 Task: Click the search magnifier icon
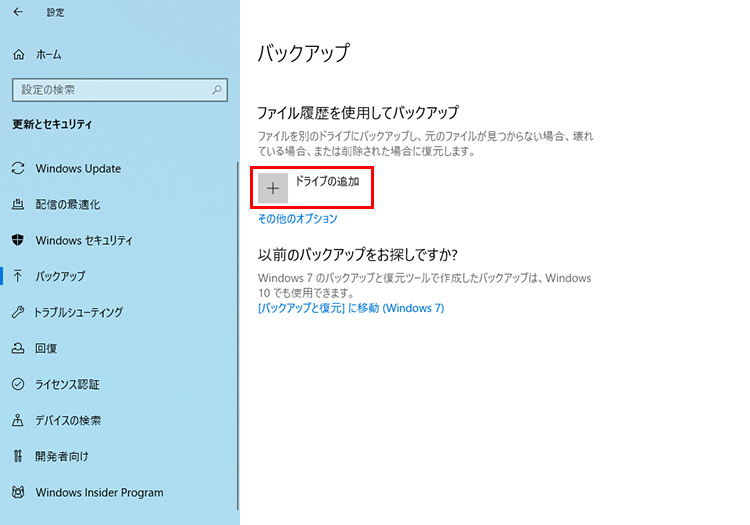217,89
